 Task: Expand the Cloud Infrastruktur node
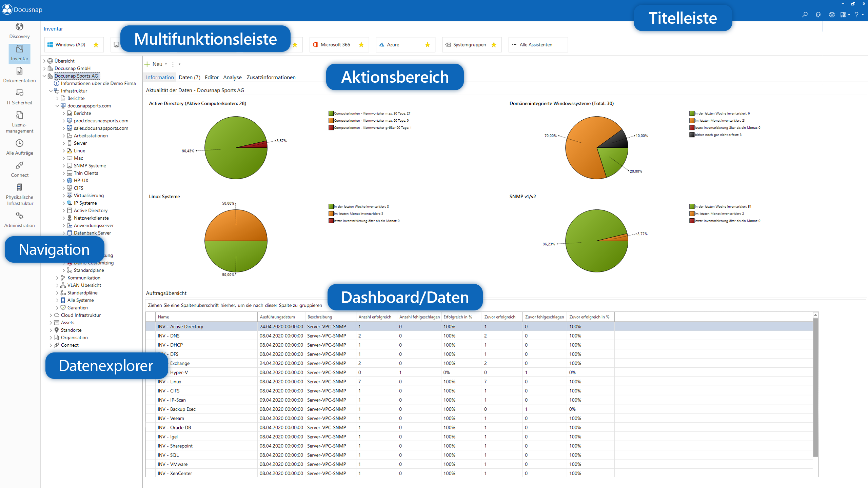tap(51, 315)
